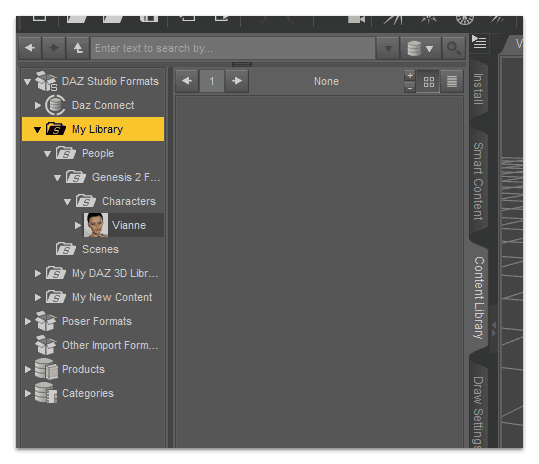
Task: Click the magnifying glass search button
Action: [x=454, y=48]
